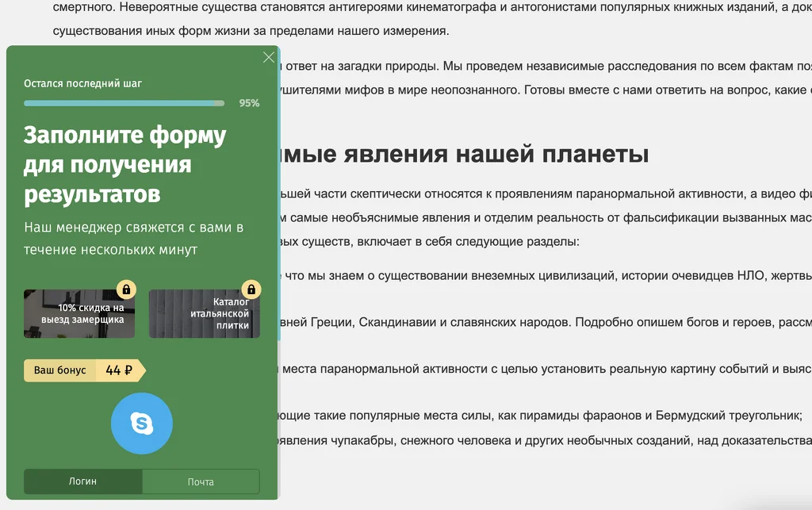Switch to the Почта tab
The height and width of the screenshot is (510, 812).
pos(201,481)
